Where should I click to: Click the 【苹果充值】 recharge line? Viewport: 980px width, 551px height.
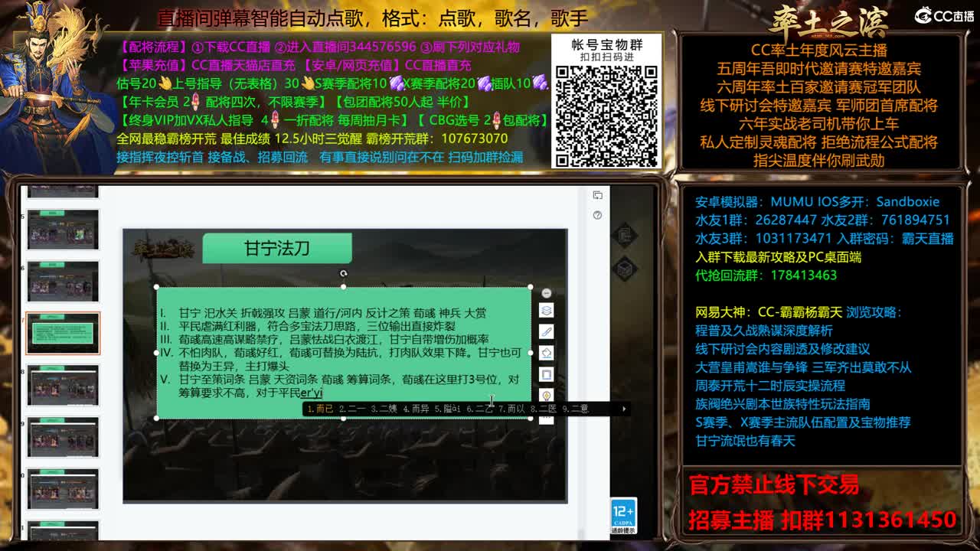point(295,66)
